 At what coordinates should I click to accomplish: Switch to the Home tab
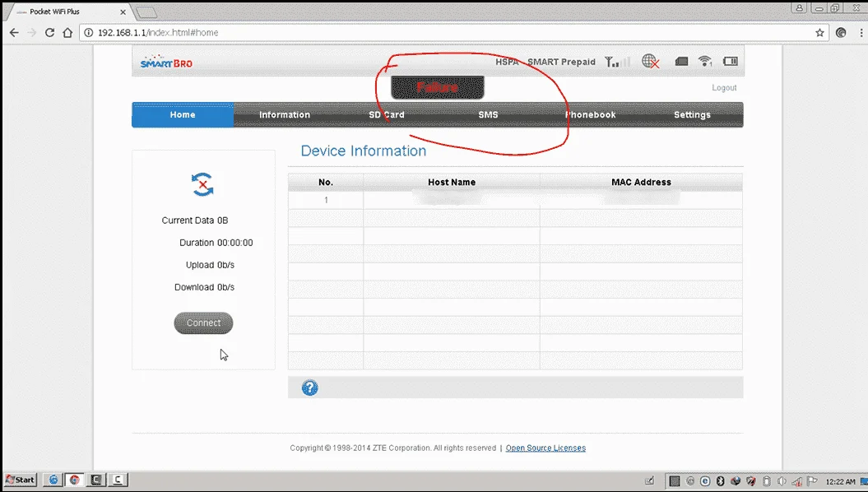[183, 114]
